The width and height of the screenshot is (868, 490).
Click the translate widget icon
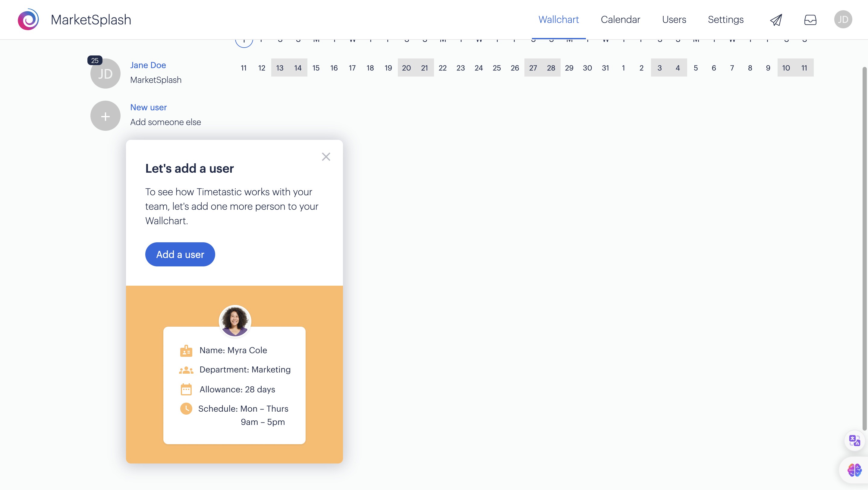[x=854, y=441]
